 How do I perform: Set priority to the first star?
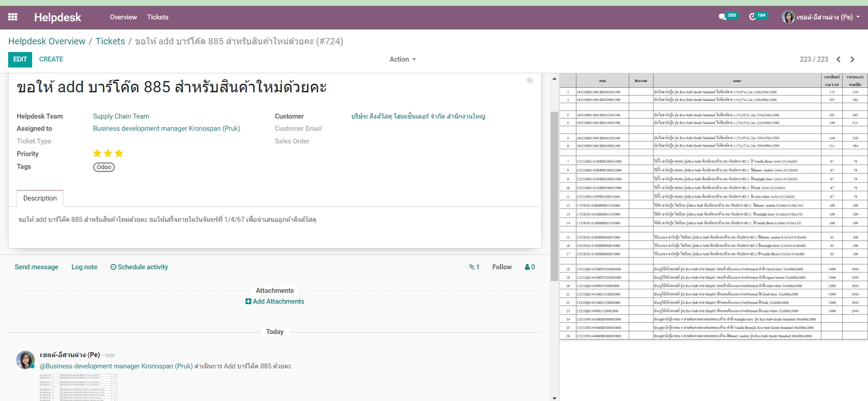[x=97, y=153]
